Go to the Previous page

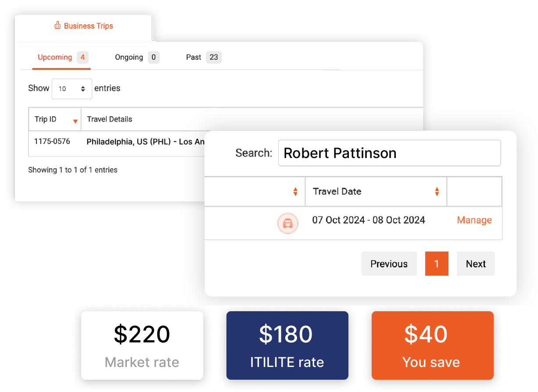(x=389, y=264)
